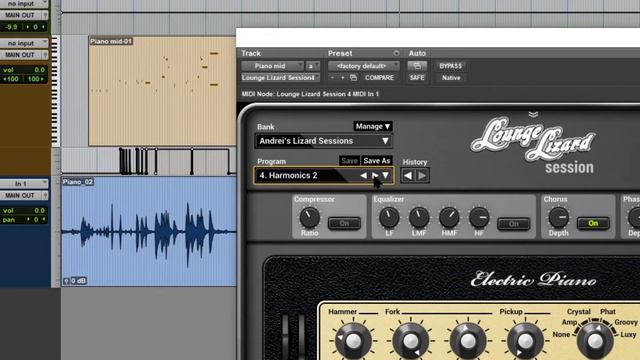The width and height of the screenshot is (640, 360).
Task: Open the Piano mid track selector
Action: (272, 66)
